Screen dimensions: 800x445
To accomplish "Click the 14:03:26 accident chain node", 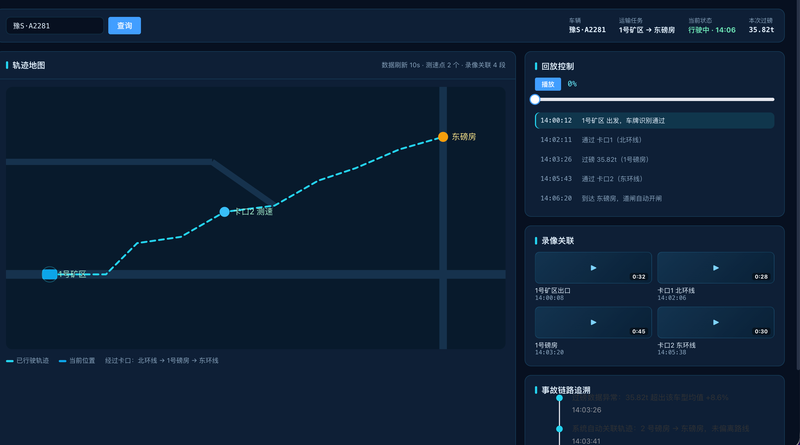I will (x=560, y=398).
